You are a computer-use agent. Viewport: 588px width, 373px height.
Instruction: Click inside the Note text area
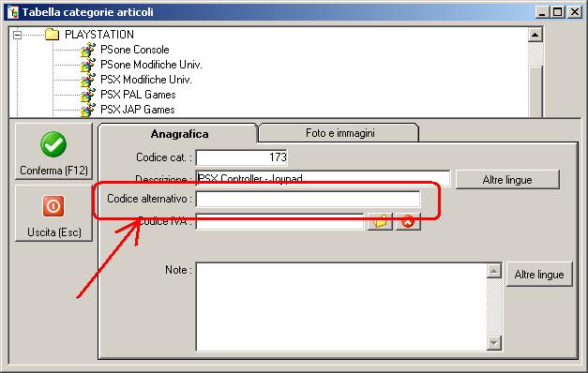[341, 306]
